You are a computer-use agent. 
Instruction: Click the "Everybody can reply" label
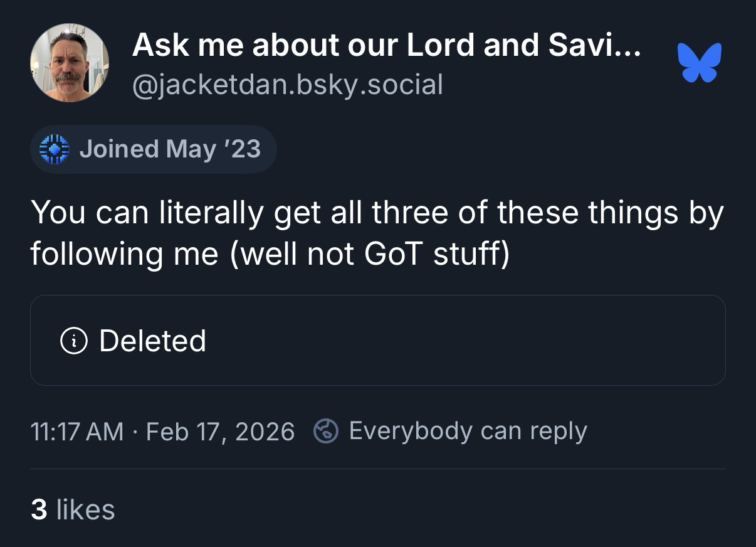[x=468, y=431]
